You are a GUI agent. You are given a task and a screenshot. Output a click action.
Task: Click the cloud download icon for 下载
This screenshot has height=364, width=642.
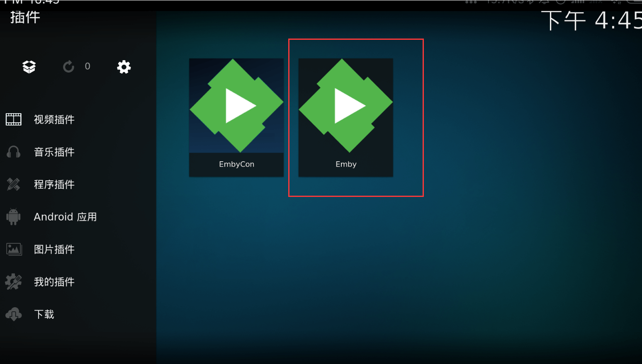pos(14,314)
